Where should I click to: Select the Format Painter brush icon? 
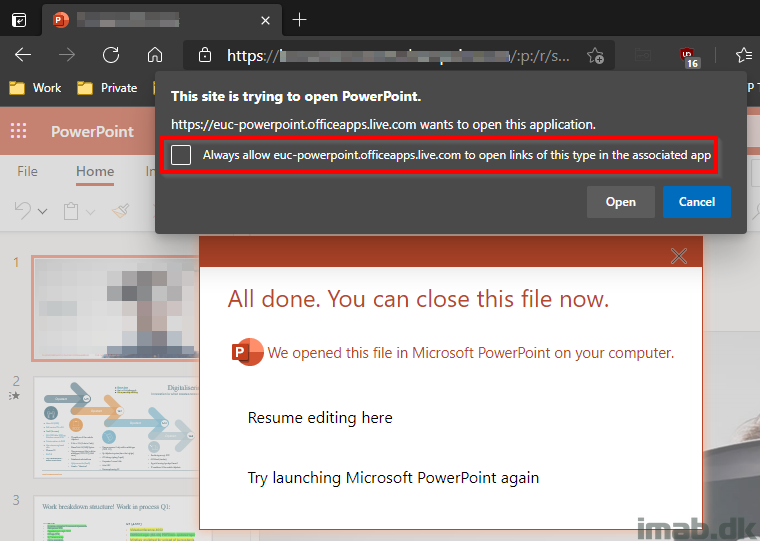[x=121, y=211]
